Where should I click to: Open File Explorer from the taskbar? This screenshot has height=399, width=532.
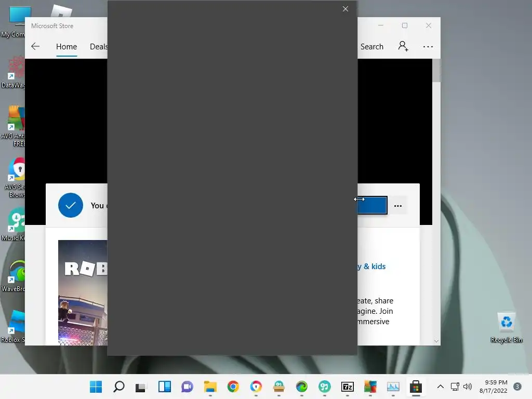click(x=210, y=387)
